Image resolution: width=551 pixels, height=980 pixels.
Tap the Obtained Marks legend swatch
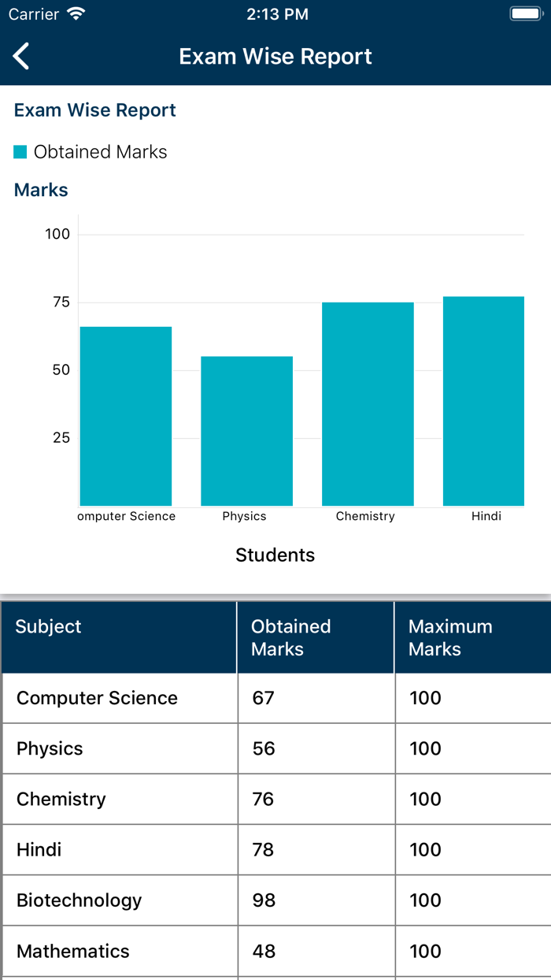point(19,150)
